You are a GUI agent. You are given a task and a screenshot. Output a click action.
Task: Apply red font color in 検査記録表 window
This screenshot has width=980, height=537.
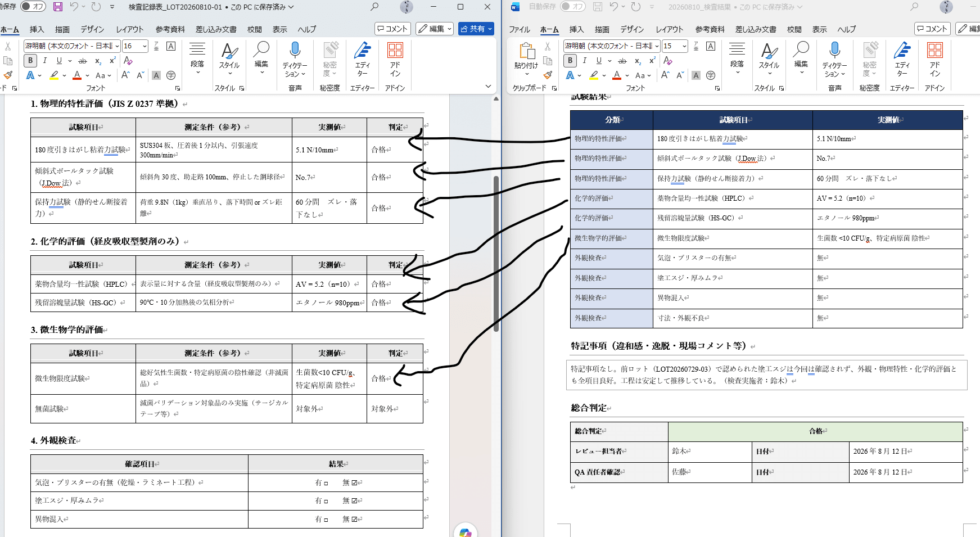[x=77, y=75]
